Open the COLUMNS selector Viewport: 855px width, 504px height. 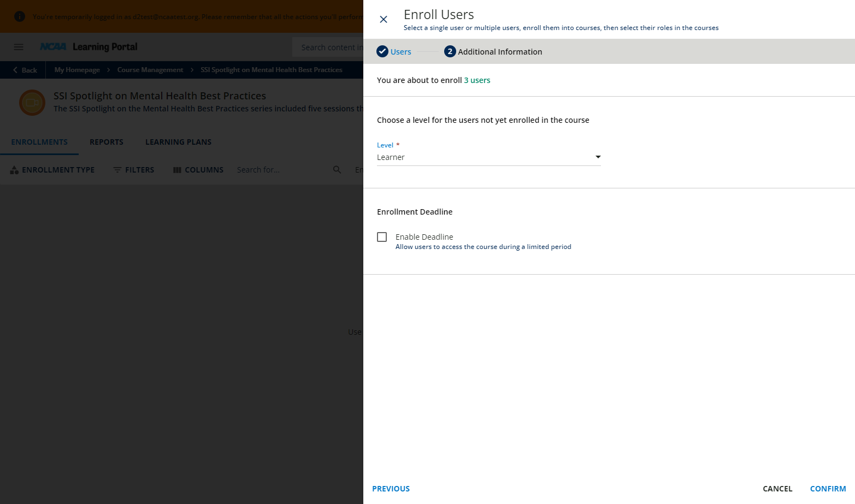coord(198,170)
